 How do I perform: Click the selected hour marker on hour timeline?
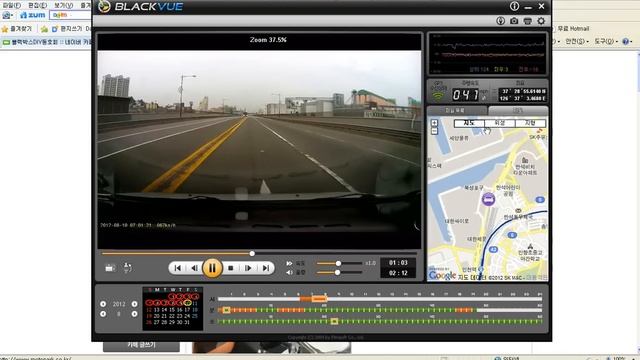[319, 299]
